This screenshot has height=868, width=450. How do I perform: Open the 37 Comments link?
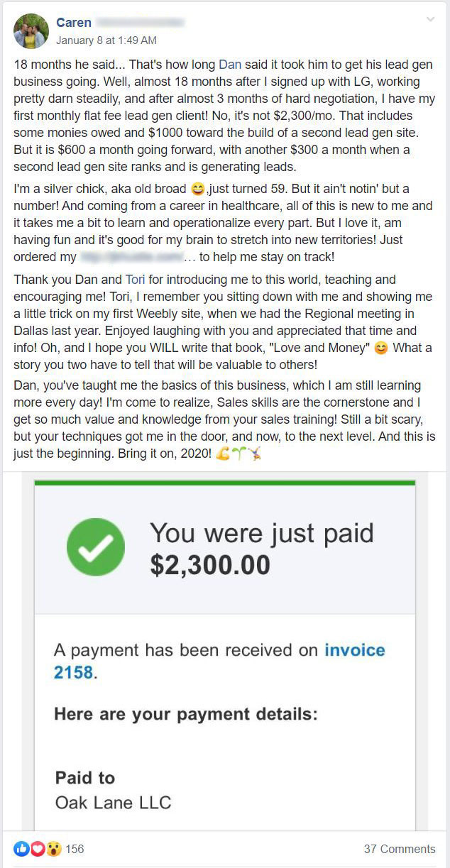click(400, 849)
